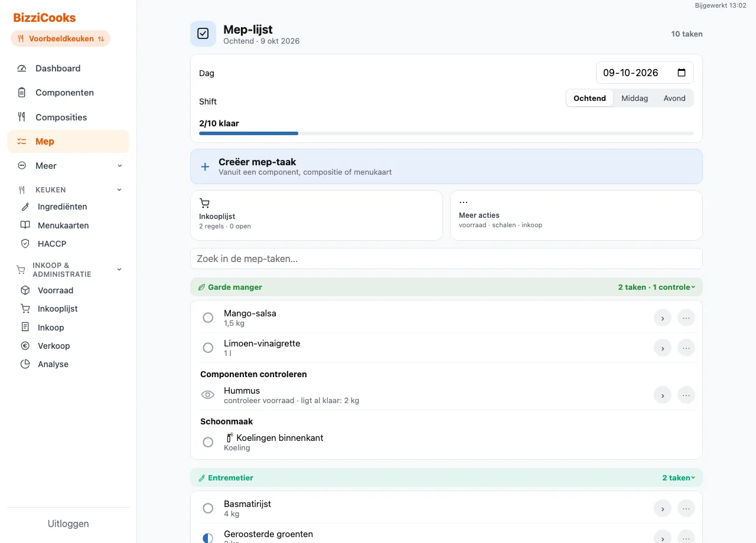
Task: Open the Voorbeeldkeuken kitchen switcher
Action: (x=60, y=39)
